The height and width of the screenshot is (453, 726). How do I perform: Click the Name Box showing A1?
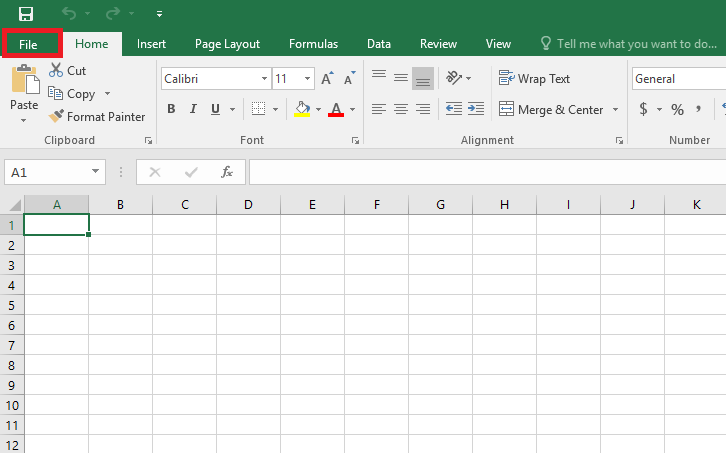(x=47, y=172)
